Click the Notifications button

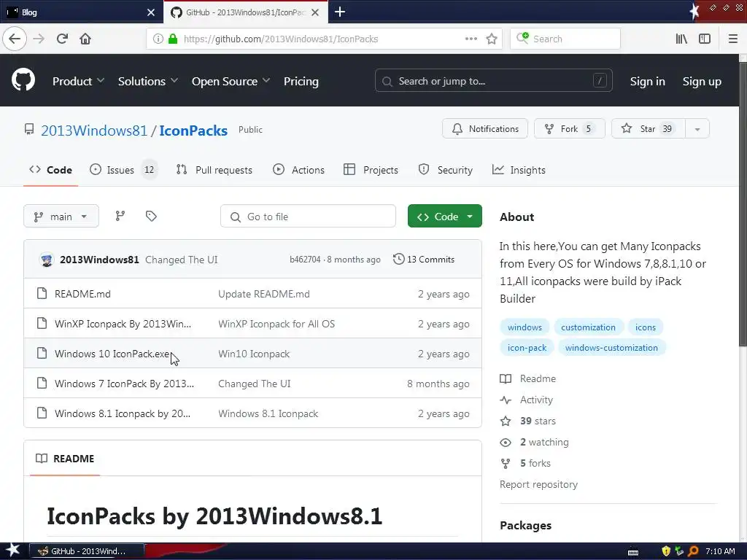coord(485,129)
